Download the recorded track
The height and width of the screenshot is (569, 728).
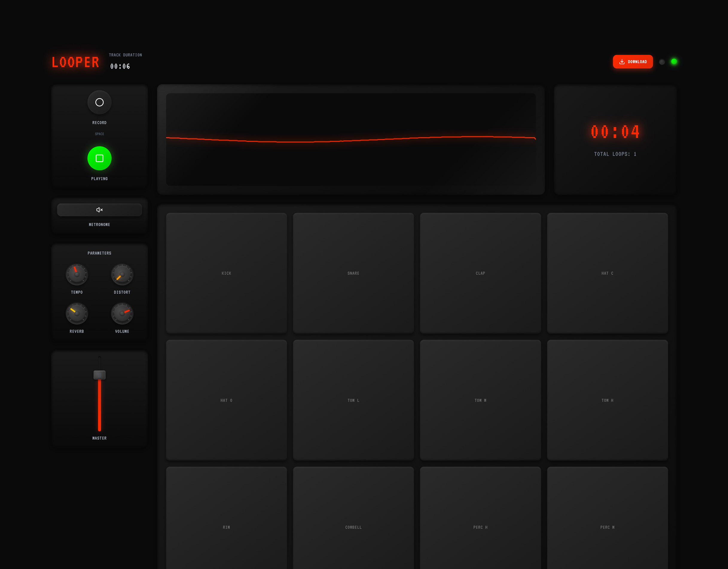click(x=632, y=62)
